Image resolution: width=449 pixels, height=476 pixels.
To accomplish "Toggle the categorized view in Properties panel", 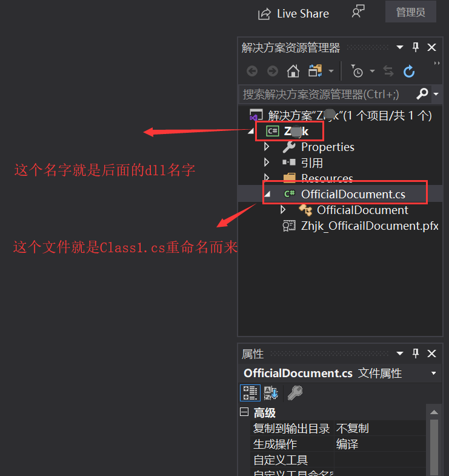I will (x=250, y=393).
